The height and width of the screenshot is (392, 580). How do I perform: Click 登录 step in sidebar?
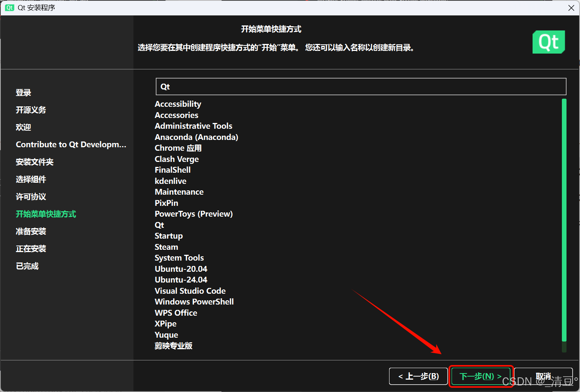coord(24,93)
